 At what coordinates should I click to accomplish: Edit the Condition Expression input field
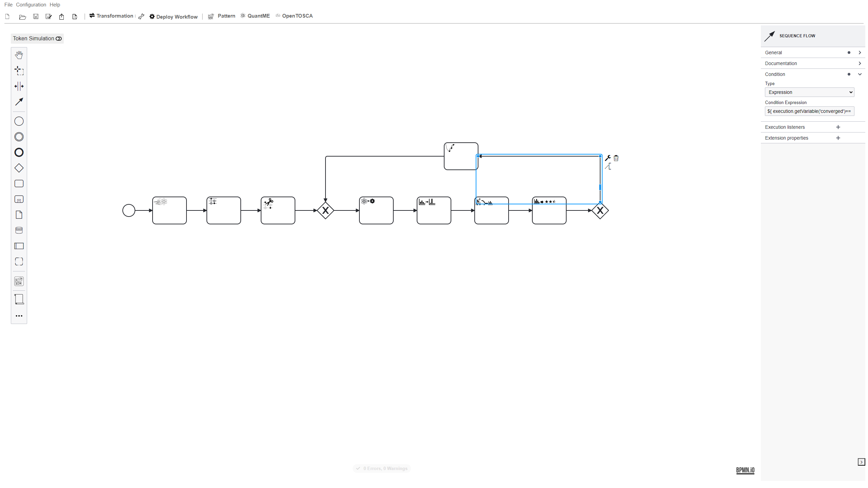[808, 111]
